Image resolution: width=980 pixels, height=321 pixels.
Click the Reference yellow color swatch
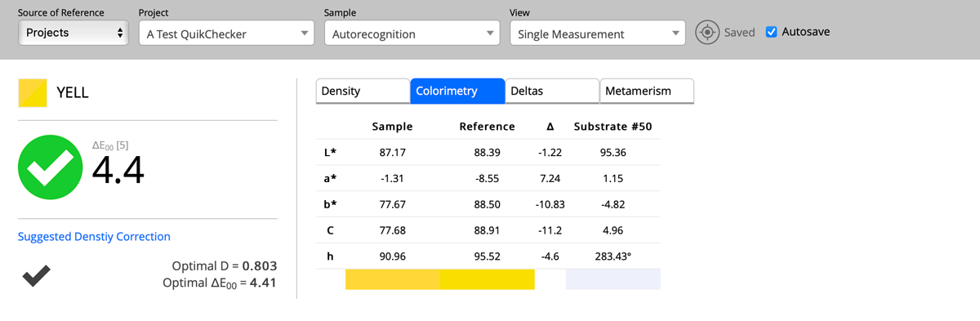pos(488,279)
